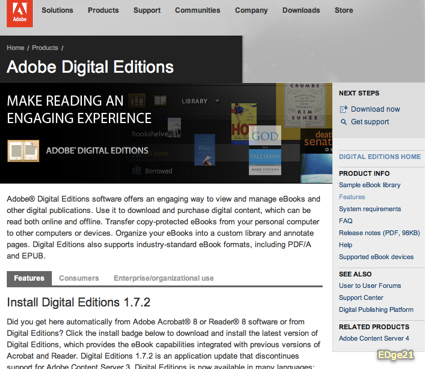Click the Get support magnifier icon
Image resolution: width=425 pixels, height=369 pixels.
tap(343, 122)
